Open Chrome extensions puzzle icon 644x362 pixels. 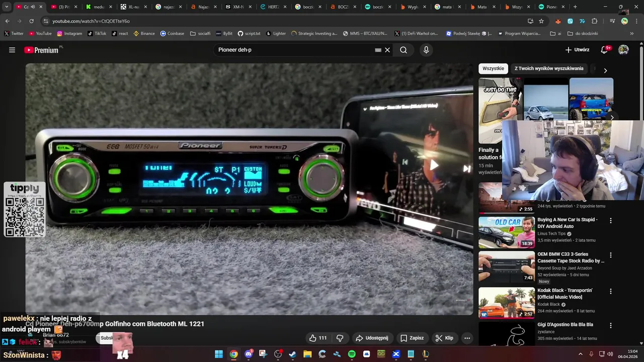[x=595, y=21]
